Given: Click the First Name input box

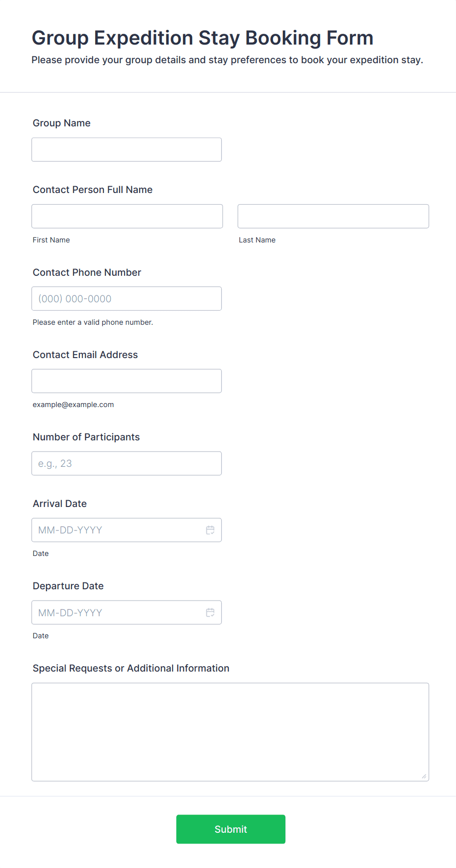Looking at the screenshot, I should [x=127, y=216].
